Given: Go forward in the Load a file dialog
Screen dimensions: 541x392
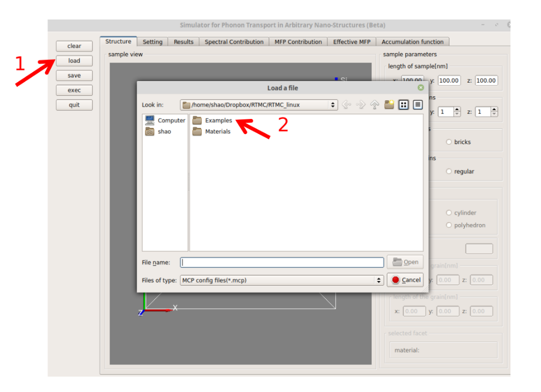Looking at the screenshot, I should pos(360,105).
